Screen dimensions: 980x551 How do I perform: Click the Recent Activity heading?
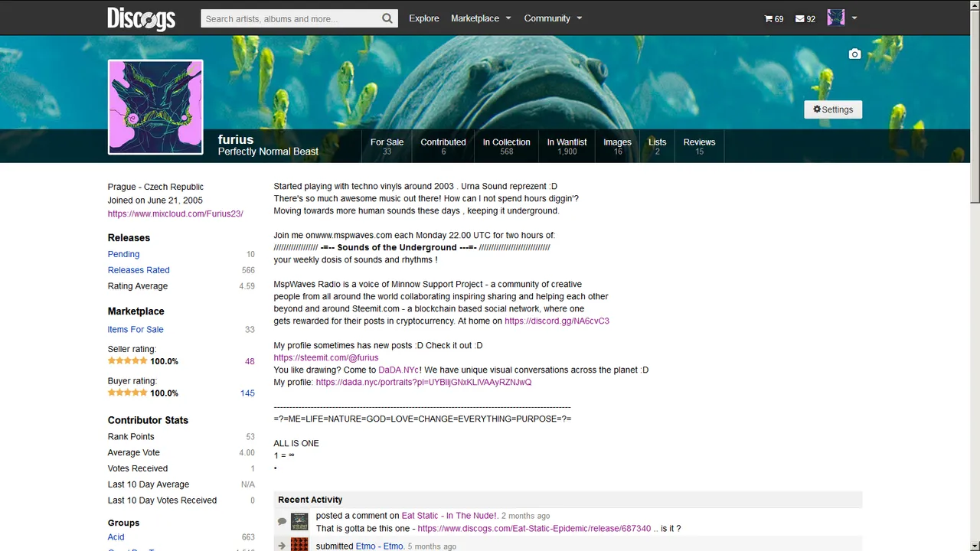(x=310, y=500)
